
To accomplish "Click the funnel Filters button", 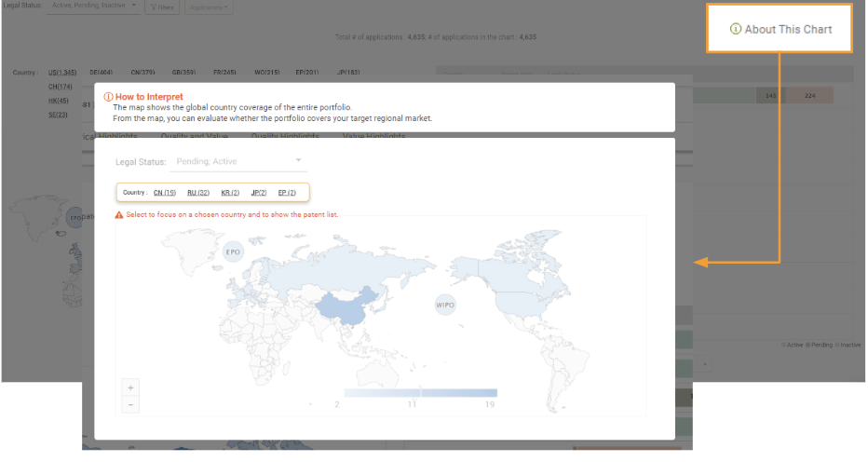I will point(162,7).
